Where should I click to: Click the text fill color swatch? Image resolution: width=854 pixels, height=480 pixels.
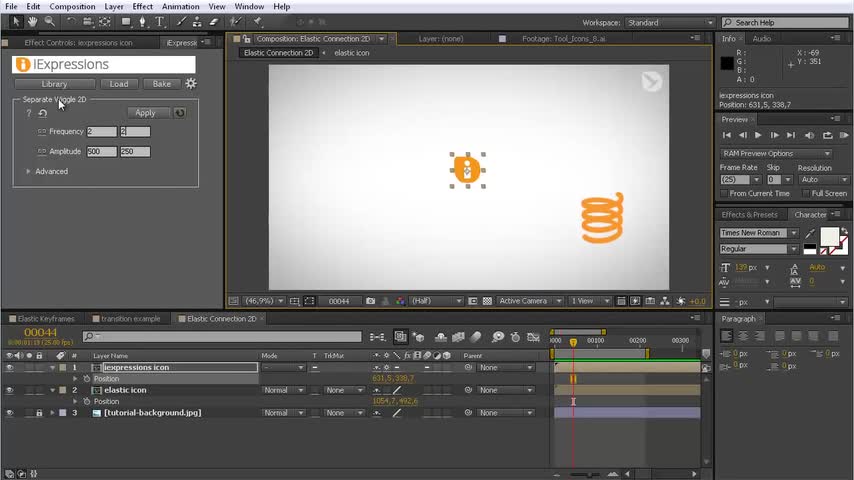click(x=830, y=236)
